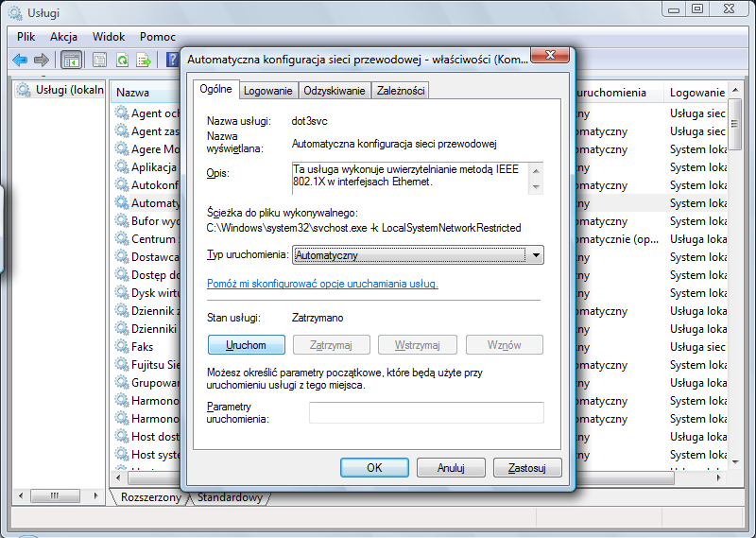Click the Parametry uruchomienia input field

coord(426,412)
